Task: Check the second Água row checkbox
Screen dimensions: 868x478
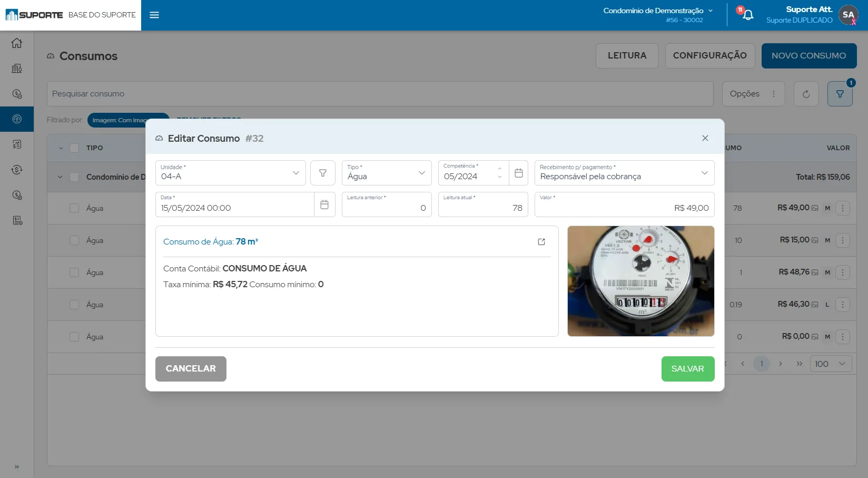Action: pyautogui.click(x=74, y=240)
